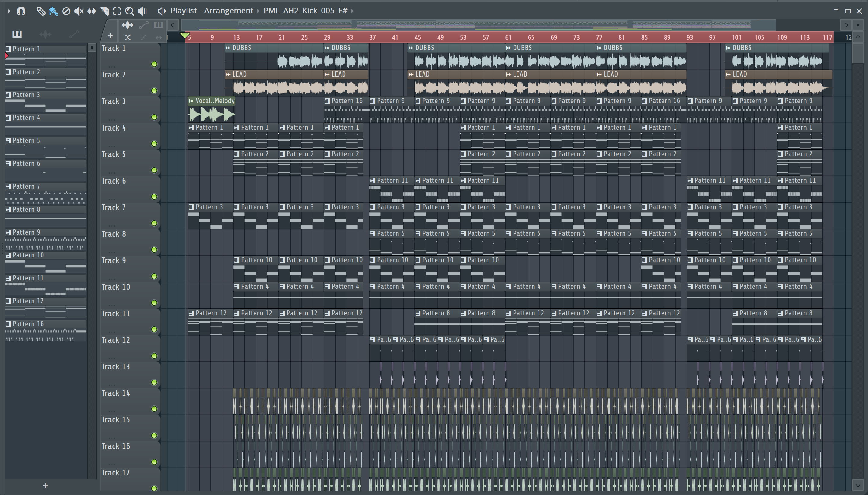Select the Track 14 header label
This screenshot has width=868, height=495.
point(115,393)
